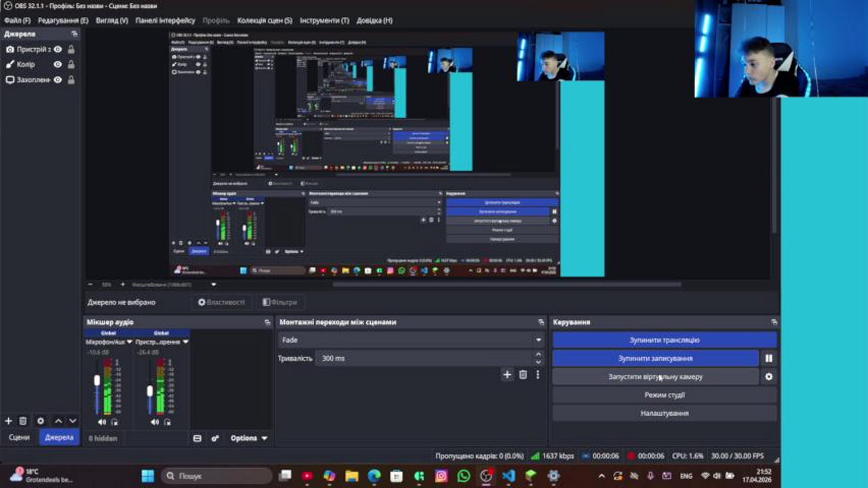
Task: Open the Options dropdown in audio mixer
Action: 247,438
